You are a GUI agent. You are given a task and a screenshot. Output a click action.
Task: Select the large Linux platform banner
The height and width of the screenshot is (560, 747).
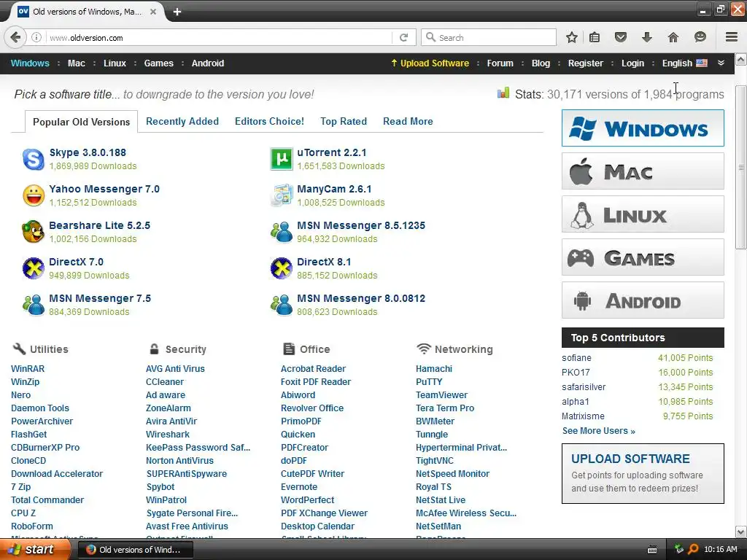tap(643, 214)
